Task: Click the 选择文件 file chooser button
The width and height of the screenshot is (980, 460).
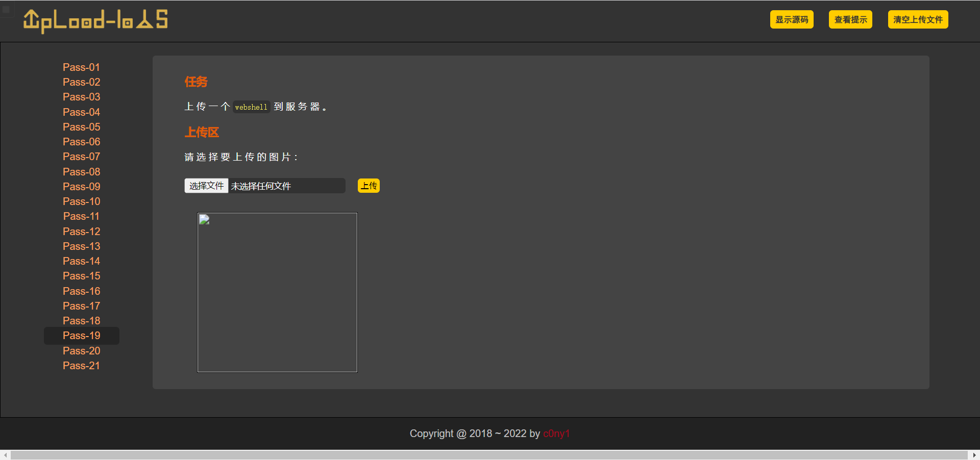Action: (x=206, y=186)
